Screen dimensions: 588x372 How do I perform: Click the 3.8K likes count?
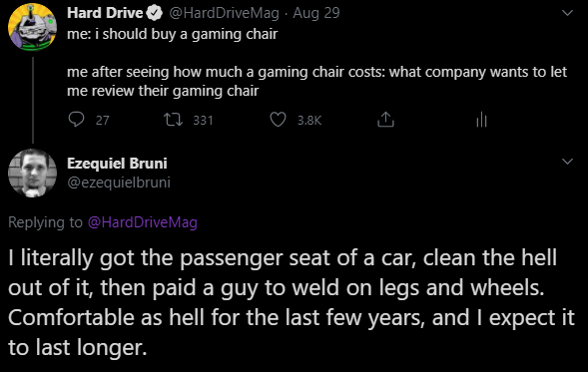coord(309,121)
